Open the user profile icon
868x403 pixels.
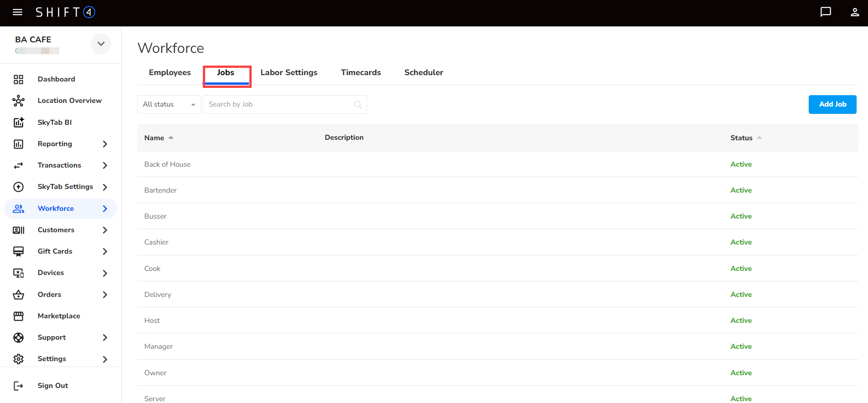855,12
